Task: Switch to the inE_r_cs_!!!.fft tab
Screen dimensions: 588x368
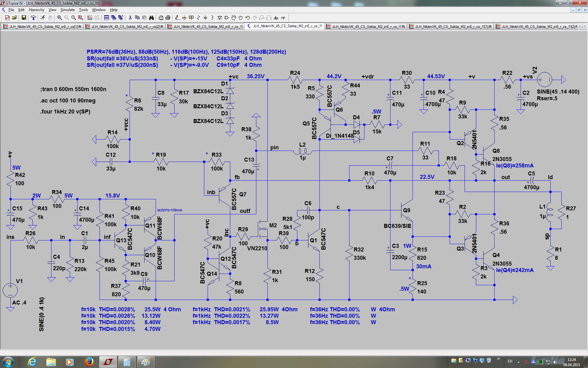Action: click(366, 26)
